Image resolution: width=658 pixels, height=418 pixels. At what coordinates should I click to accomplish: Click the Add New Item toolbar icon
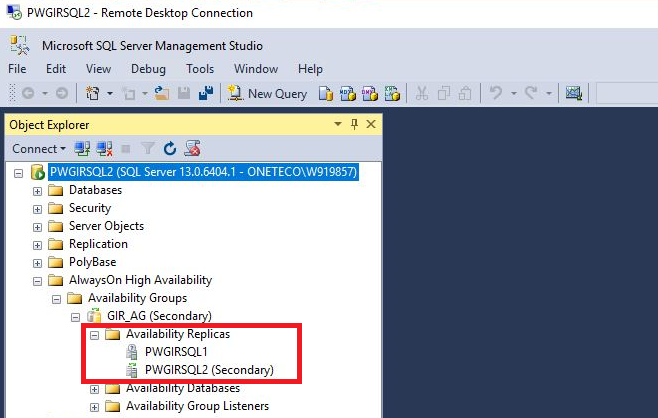128,93
